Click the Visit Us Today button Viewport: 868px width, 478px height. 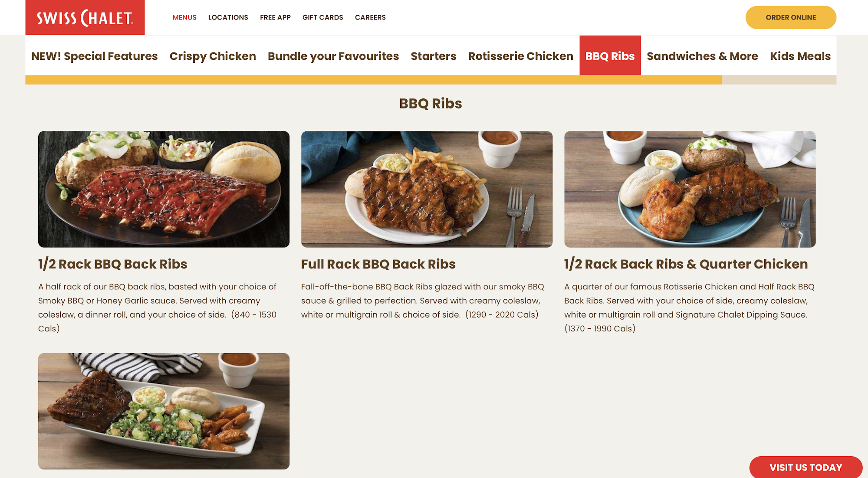point(806,467)
